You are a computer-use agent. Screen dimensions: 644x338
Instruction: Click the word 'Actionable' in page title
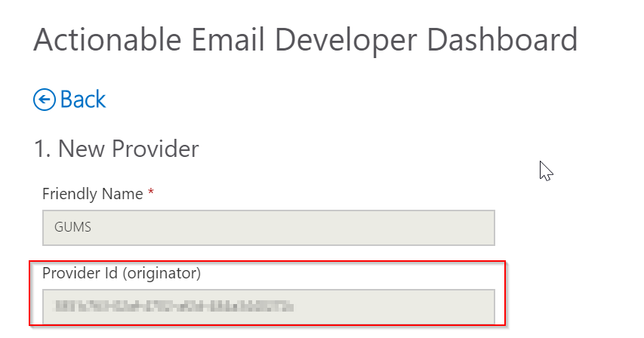click(x=108, y=39)
